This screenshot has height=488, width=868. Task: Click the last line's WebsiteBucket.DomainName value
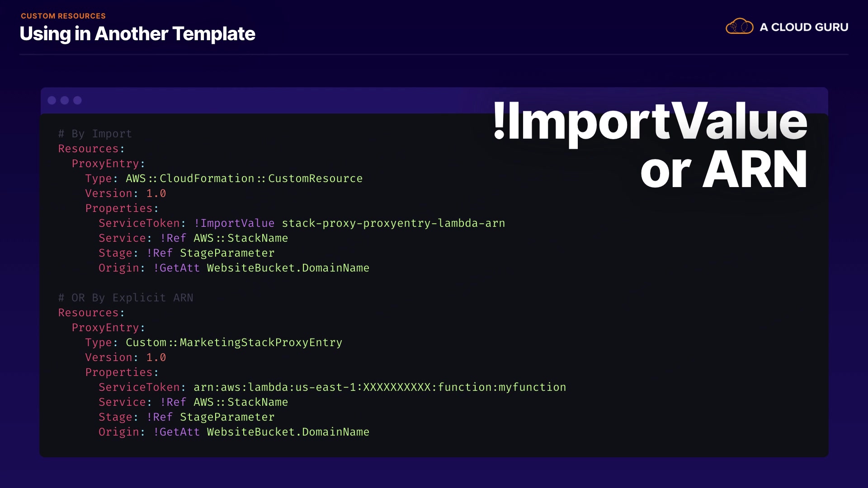tap(288, 432)
